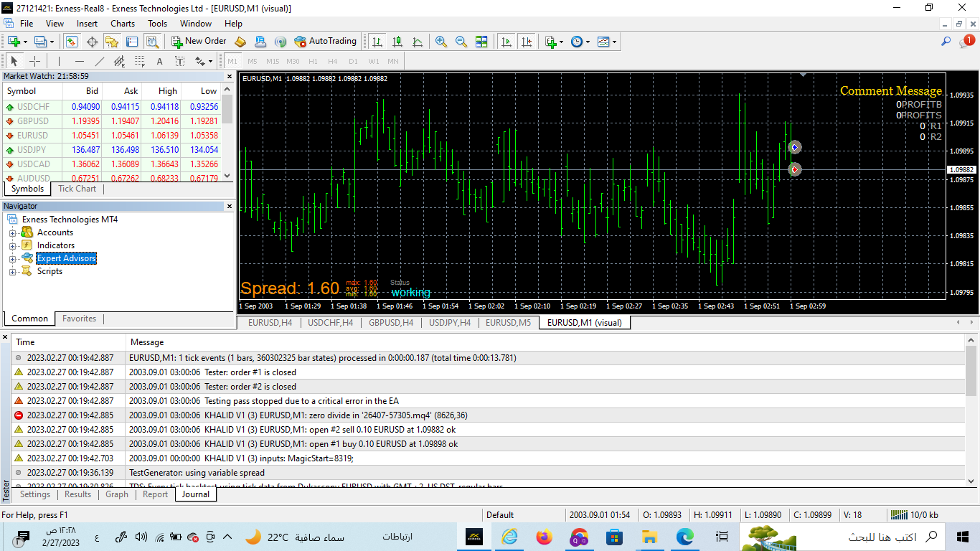Open the Charts menu

coord(123,24)
